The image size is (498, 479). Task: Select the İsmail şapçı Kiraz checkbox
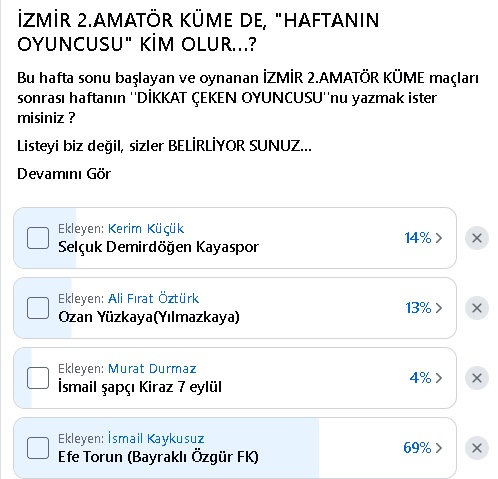[38, 378]
